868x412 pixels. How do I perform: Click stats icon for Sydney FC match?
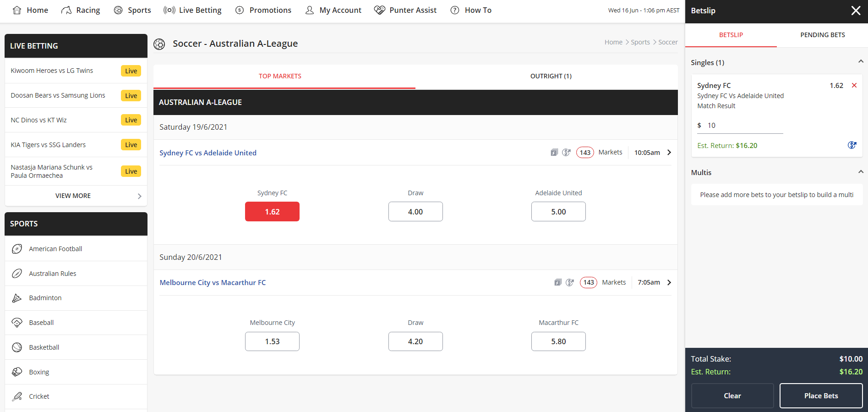(554, 153)
